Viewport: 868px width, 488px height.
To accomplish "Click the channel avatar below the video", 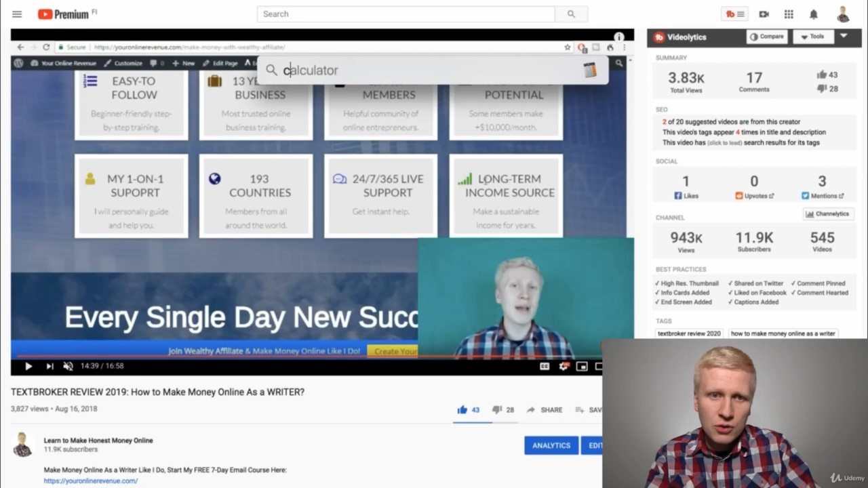I will click(x=22, y=445).
